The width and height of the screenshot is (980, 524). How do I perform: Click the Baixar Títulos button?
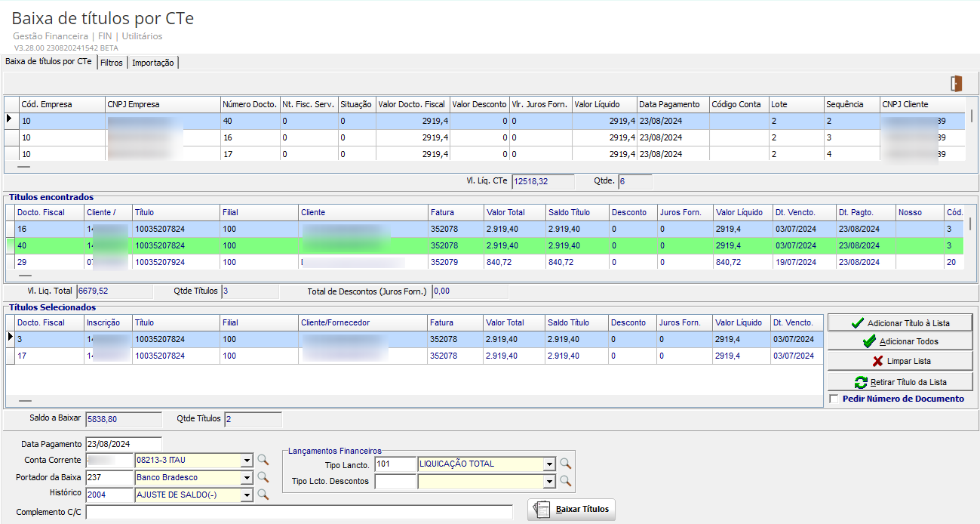coord(571,509)
